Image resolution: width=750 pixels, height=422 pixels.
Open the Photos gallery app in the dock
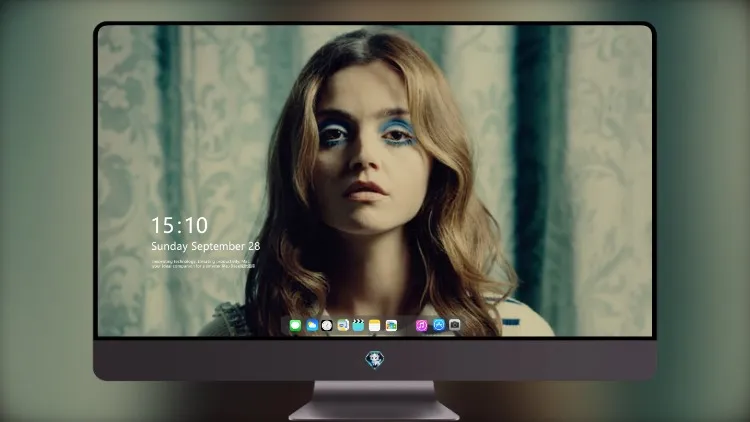(x=391, y=325)
